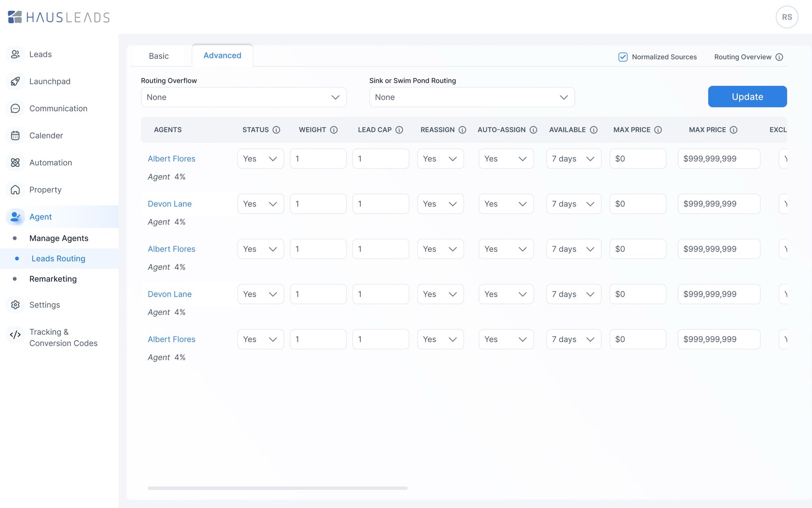Click the $0 price field in first Devon Lane row
The width and height of the screenshot is (812, 508).
[638, 204]
